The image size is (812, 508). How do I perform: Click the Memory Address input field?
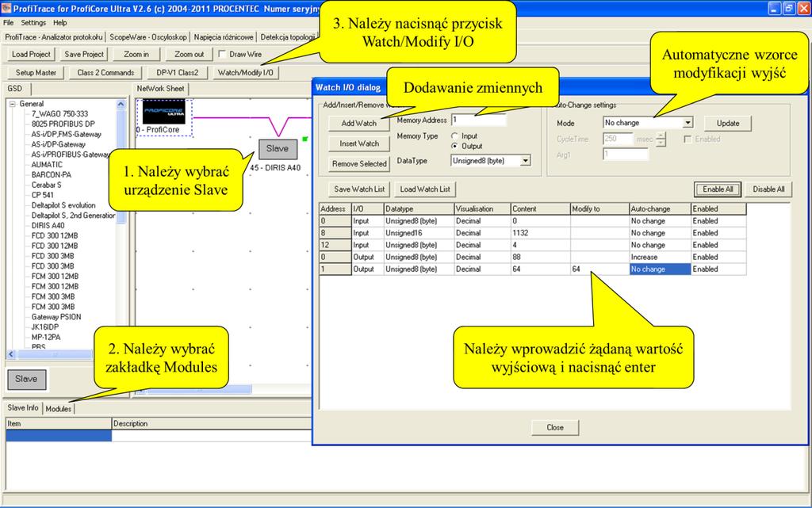coord(478,120)
